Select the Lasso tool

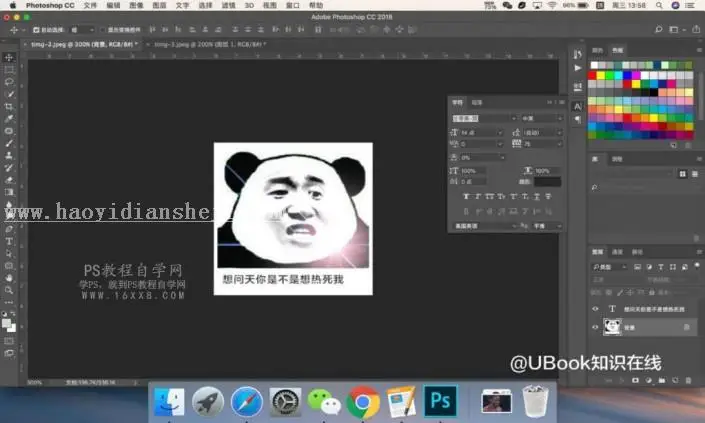9,82
